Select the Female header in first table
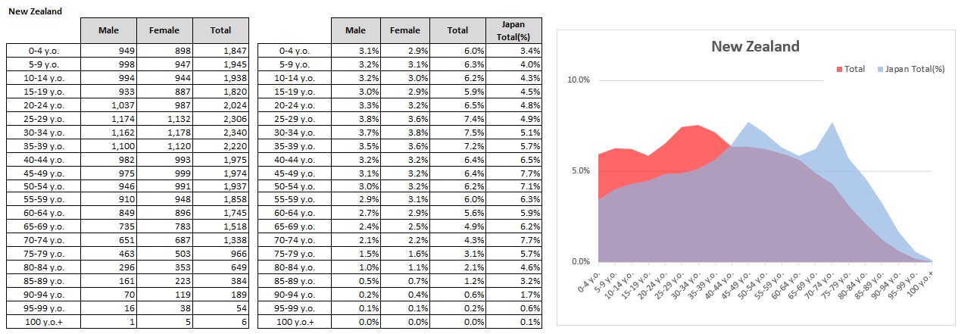 point(164,30)
